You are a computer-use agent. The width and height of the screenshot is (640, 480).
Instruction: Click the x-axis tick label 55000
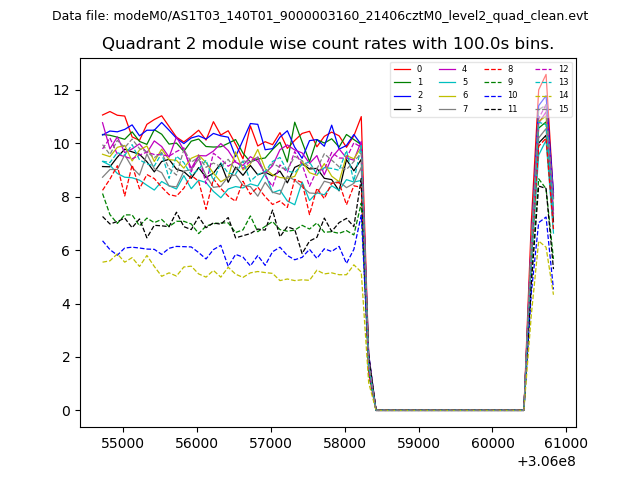[123, 442]
